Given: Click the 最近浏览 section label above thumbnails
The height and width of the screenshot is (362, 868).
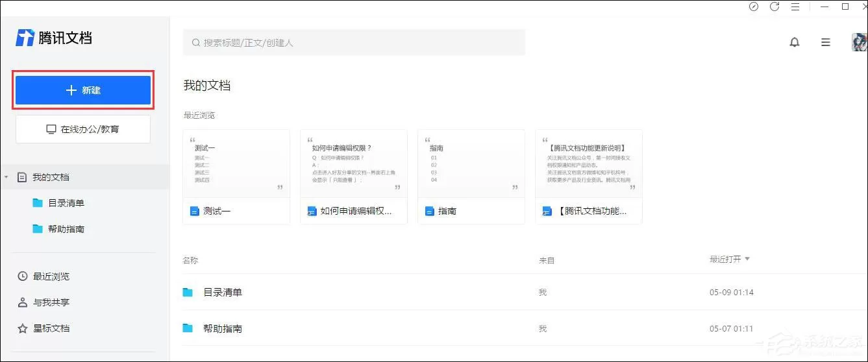Looking at the screenshot, I should click(199, 115).
